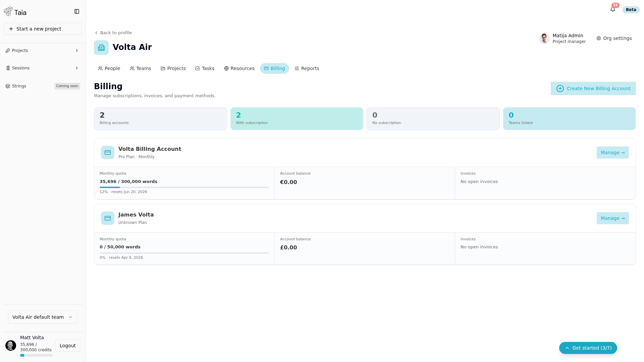Screen dimensions: 644x362
Task: Click the €0.00 account balance
Action: pos(288,182)
